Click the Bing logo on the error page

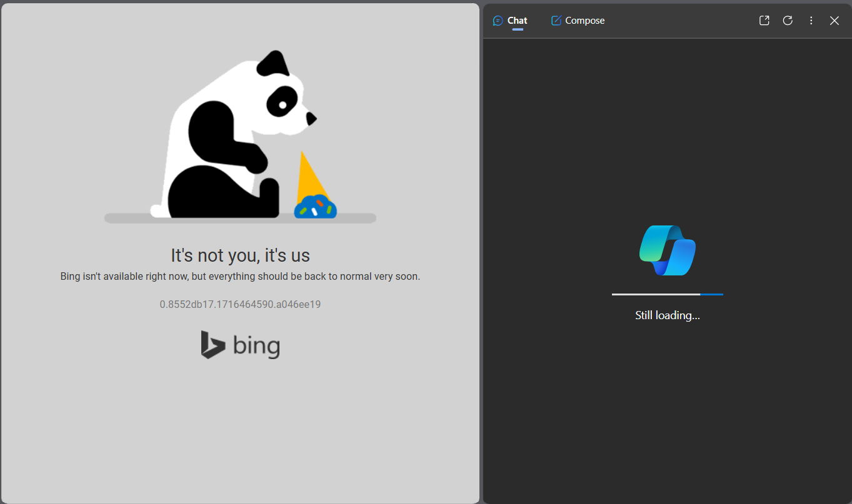click(x=240, y=345)
